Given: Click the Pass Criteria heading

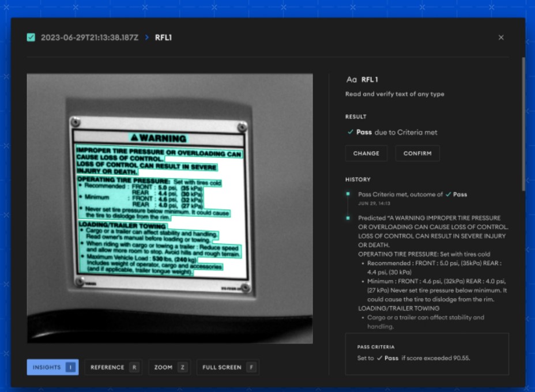Looking at the screenshot, I should pos(376,347).
